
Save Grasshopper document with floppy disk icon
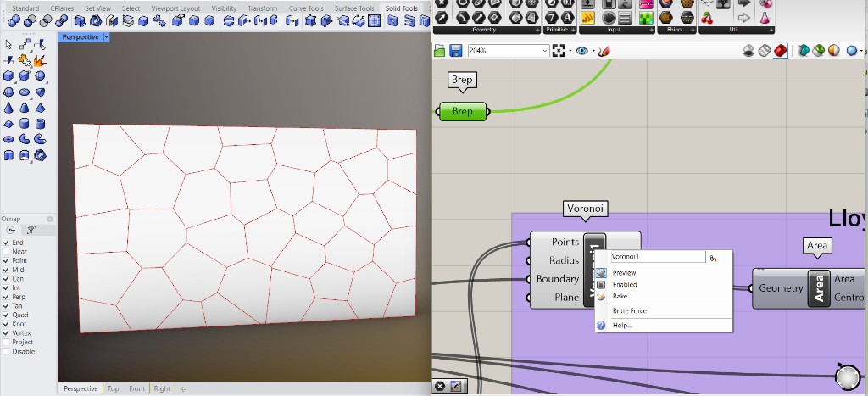455,51
